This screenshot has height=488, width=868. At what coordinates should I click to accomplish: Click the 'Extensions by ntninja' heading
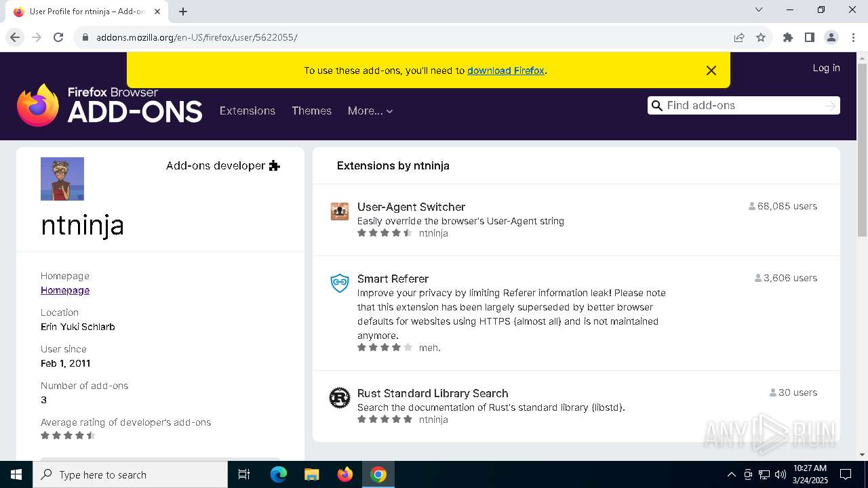click(x=393, y=165)
